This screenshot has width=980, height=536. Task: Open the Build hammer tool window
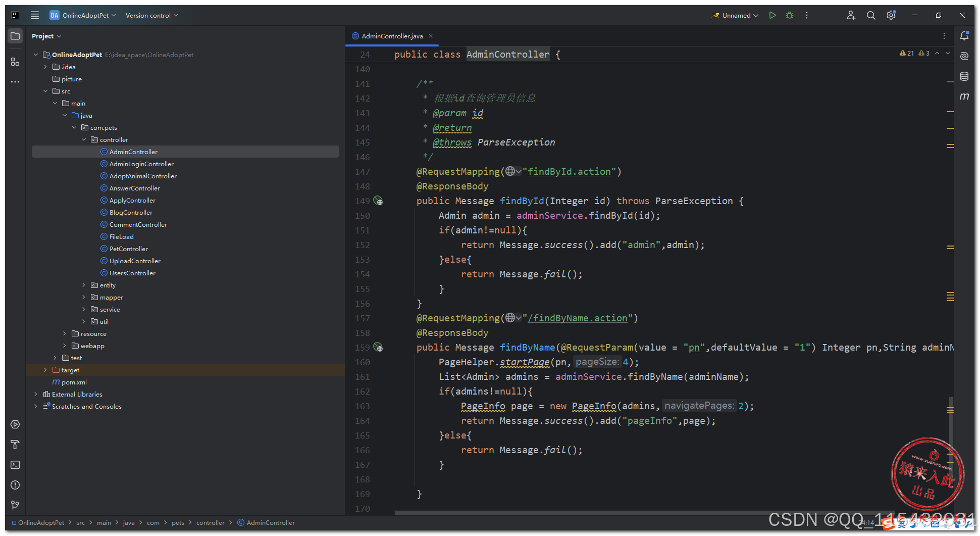tap(15, 445)
